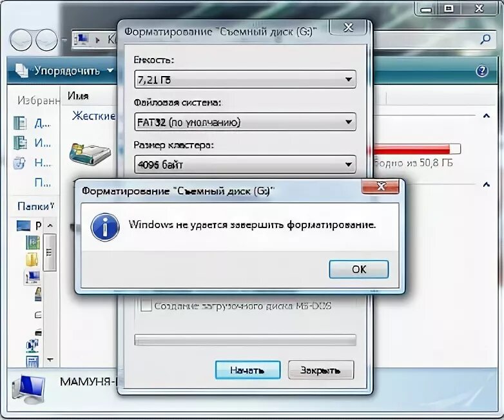
Task: Collapse the second group chevron at right
Action: click(487, 184)
